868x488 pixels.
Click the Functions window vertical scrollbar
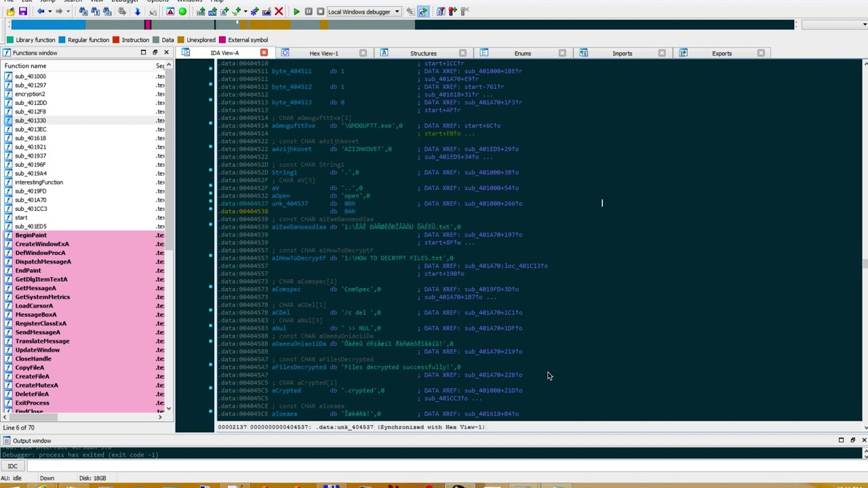tap(169, 235)
